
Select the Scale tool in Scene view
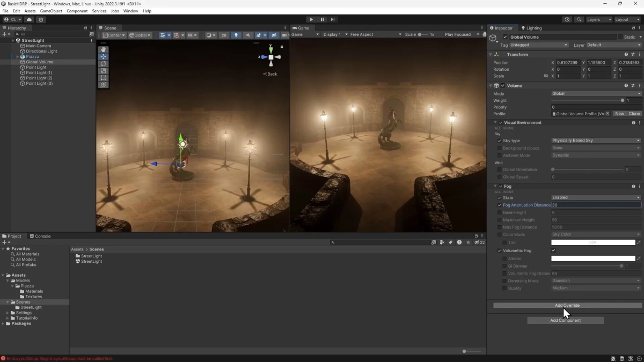pos(104,70)
